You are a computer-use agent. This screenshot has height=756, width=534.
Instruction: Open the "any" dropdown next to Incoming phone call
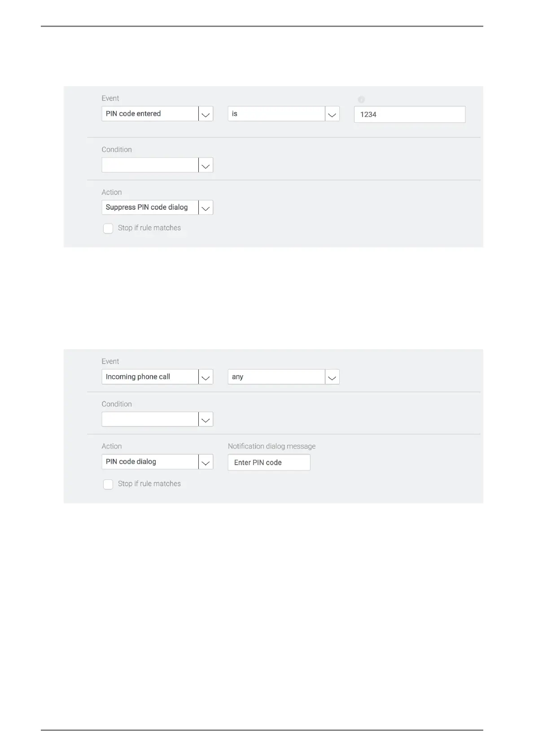[276, 377]
